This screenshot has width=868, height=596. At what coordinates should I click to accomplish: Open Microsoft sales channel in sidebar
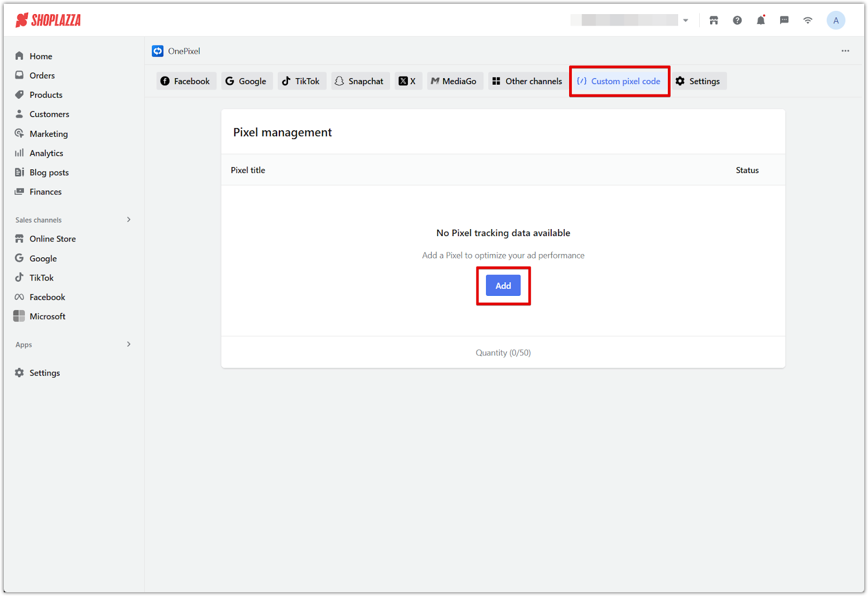tap(47, 316)
